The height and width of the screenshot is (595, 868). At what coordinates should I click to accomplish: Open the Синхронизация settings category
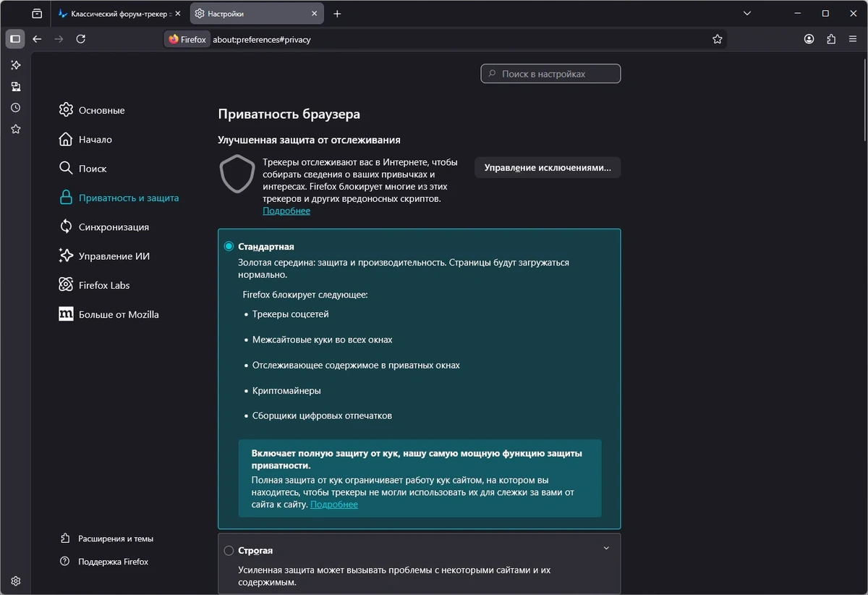pyautogui.click(x=103, y=227)
